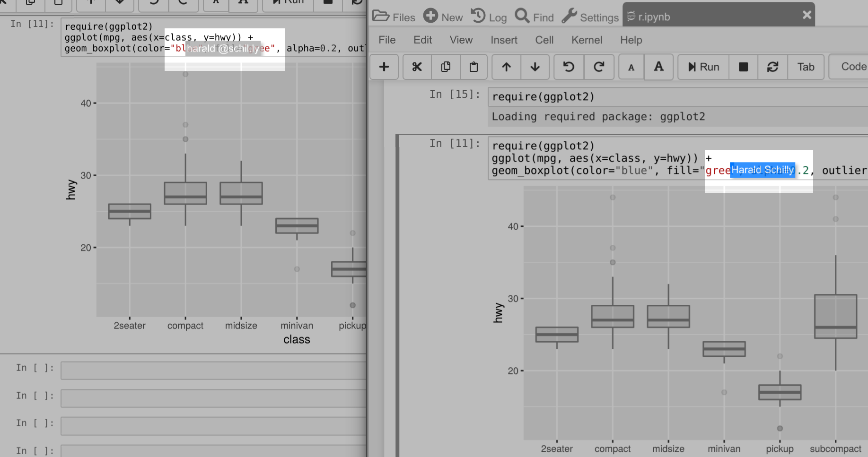Click the Tab button in toolbar

[806, 67]
